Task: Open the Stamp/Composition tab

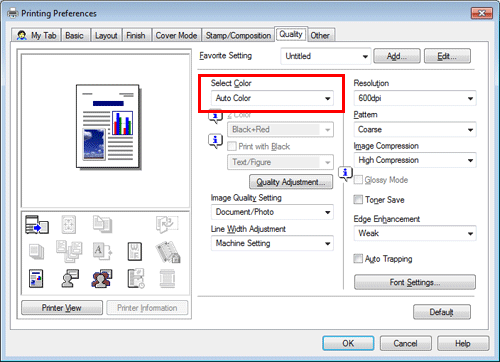Action: tap(238, 35)
